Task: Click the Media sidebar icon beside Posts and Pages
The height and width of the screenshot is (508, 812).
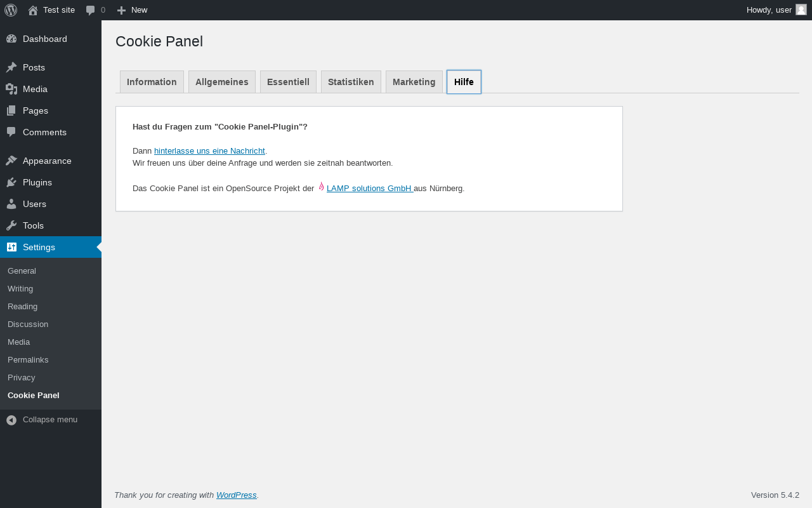Action: coord(11,89)
